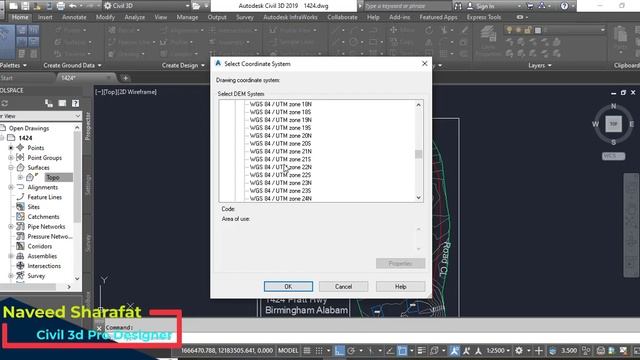
Task: Expand the Layers panel dropdown
Action: (x=540, y=65)
